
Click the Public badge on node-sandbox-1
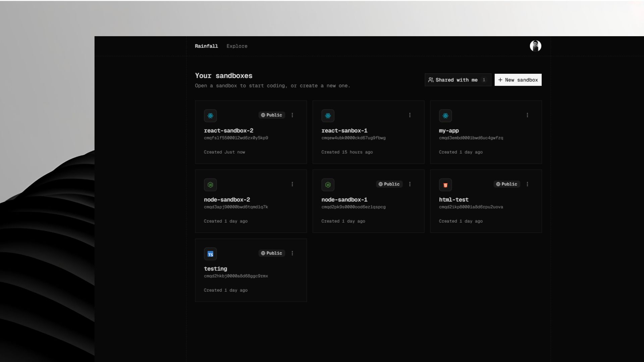(389, 184)
